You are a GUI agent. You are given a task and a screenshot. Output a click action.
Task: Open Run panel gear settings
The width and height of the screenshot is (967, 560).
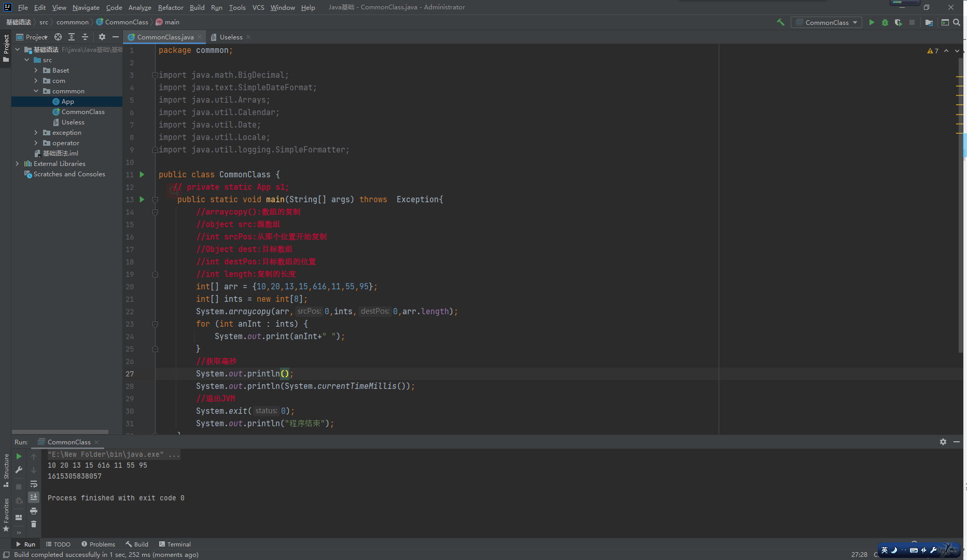[x=943, y=442]
